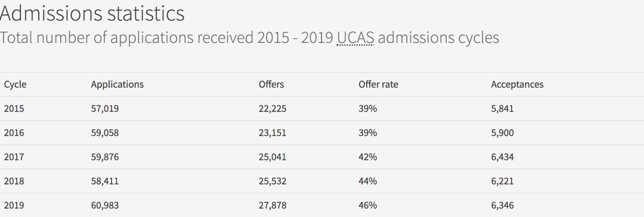Click the Admissions statistics heading
Image resolution: width=644 pixels, height=217 pixels.
point(92,13)
